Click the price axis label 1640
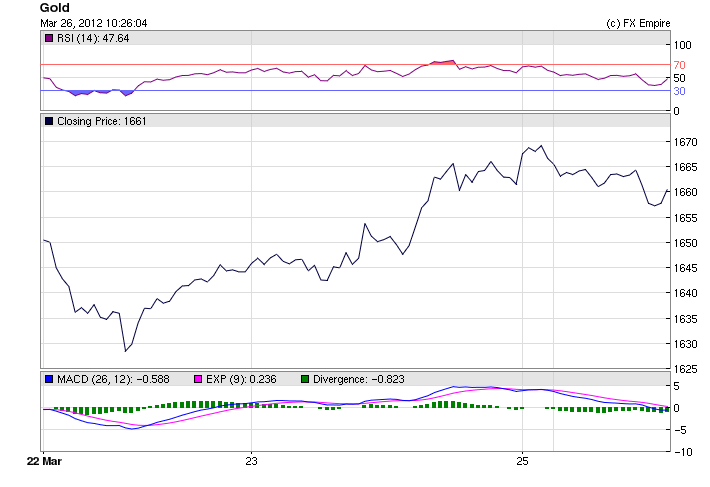This screenshot has width=710, height=487. coord(686,293)
